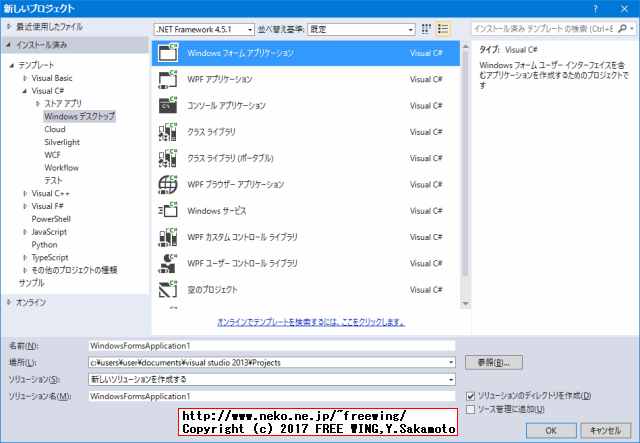The image size is (640, 443).
Task: Click the Windows サービス template icon
Action: tap(168, 211)
